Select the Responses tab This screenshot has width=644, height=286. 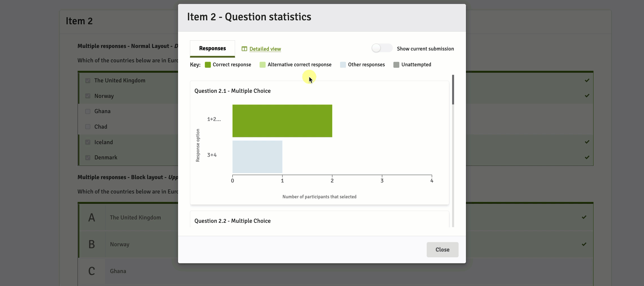click(212, 49)
